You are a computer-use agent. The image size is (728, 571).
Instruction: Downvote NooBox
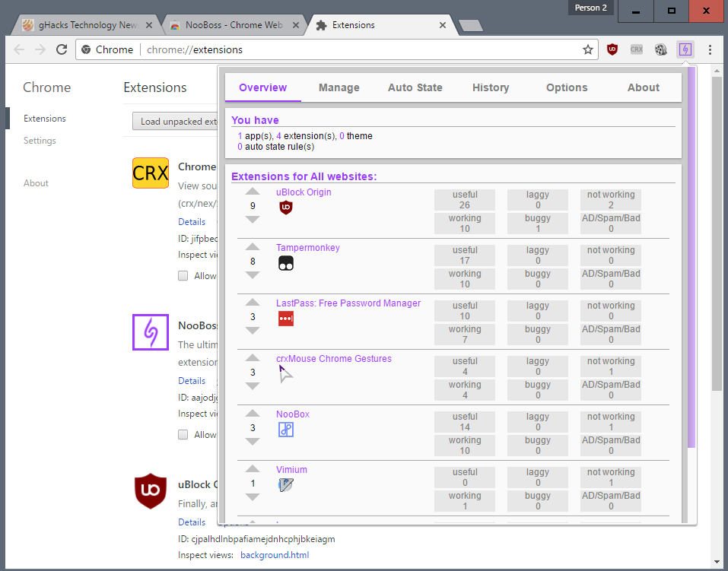253,442
